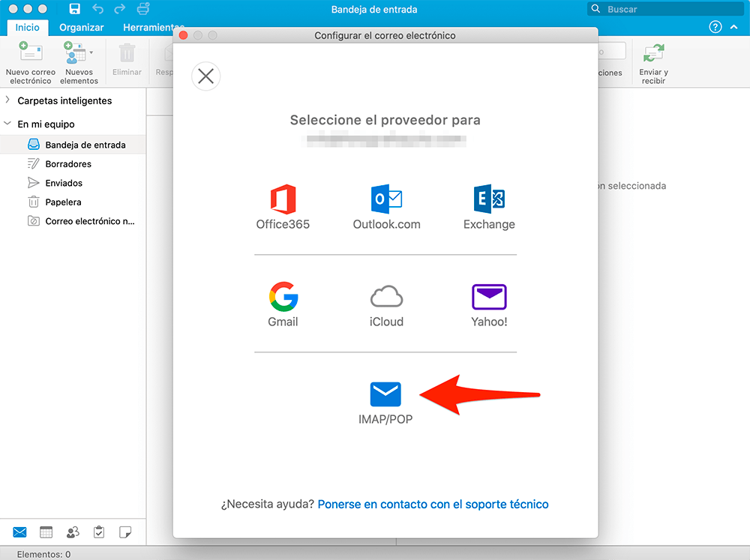Image resolution: width=750 pixels, height=560 pixels.
Task: Switch to Mail view in bottom bar
Action: click(19, 532)
